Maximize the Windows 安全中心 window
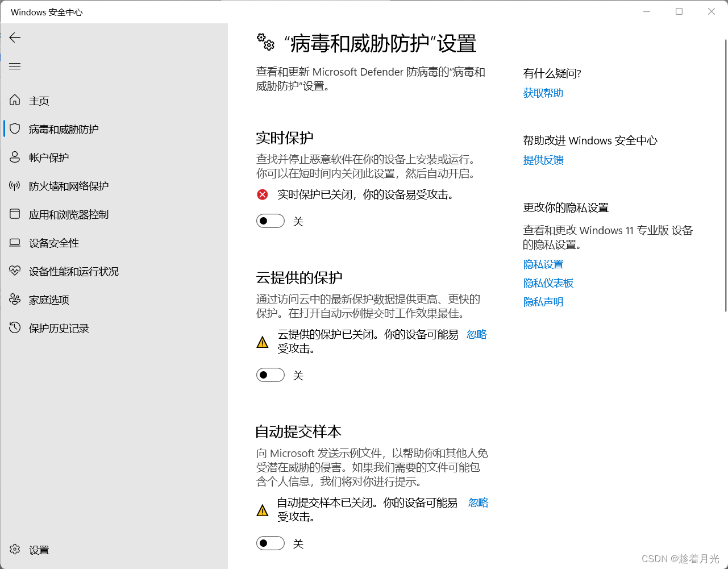728x569 pixels. tap(679, 11)
